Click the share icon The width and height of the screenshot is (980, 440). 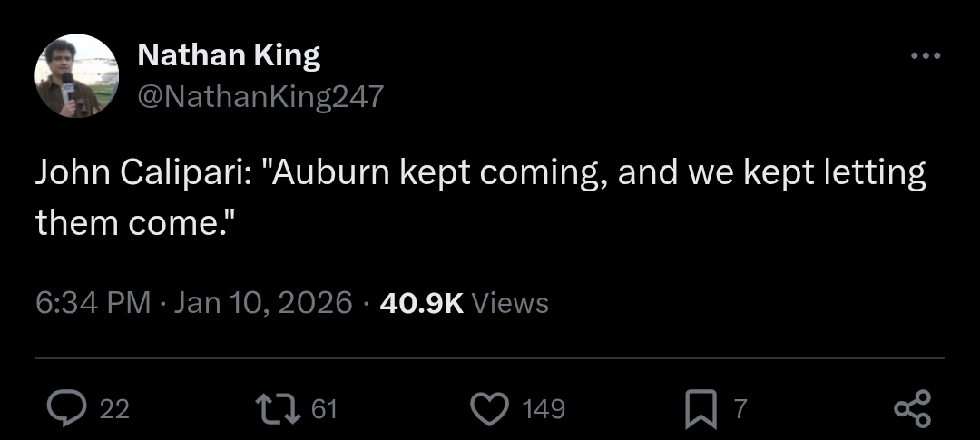[912, 409]
